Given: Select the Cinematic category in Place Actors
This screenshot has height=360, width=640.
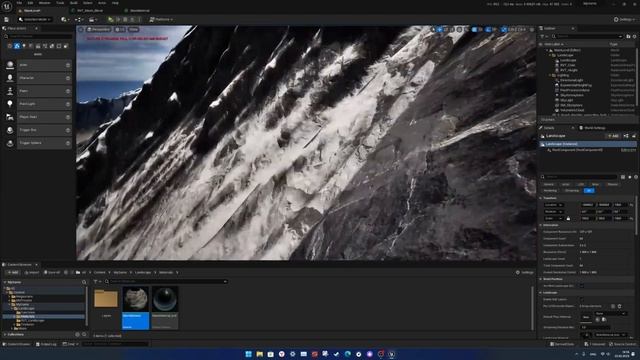Looking at the screenshot, I should (38, 46).
